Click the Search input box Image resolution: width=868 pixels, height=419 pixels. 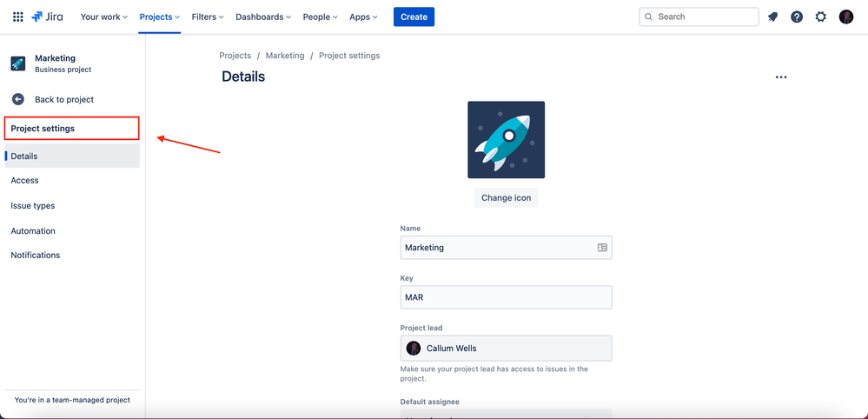pyautogui.click(x=699, y=17)
